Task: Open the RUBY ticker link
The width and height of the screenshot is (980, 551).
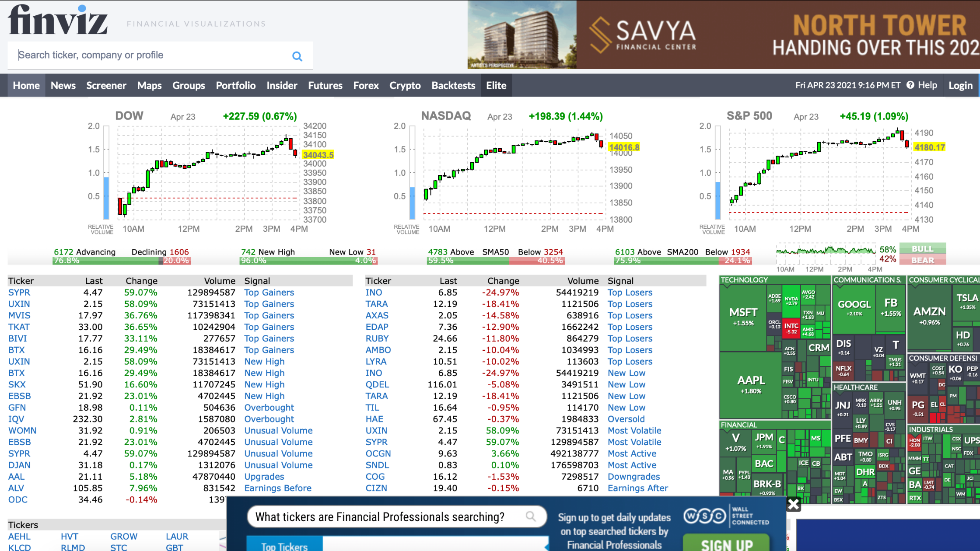Action: pos(377,338)
